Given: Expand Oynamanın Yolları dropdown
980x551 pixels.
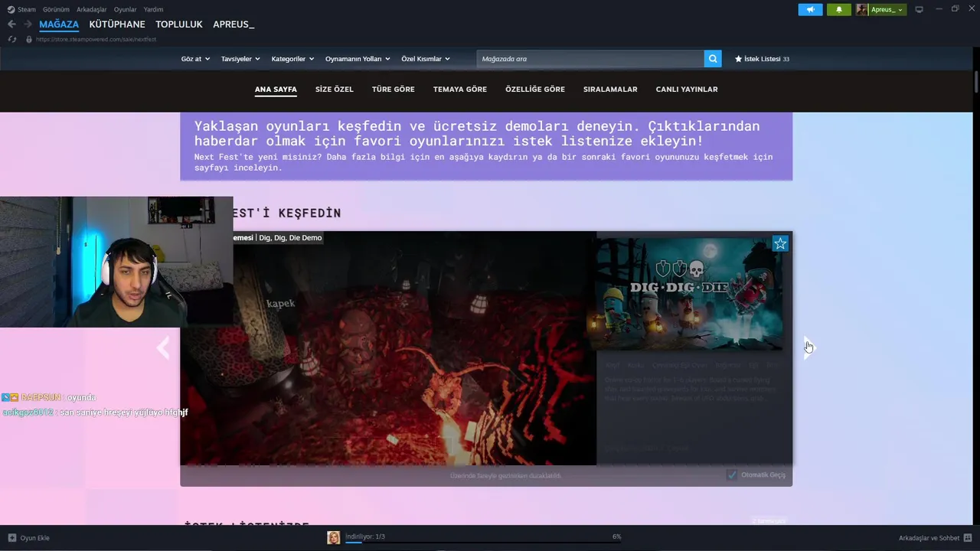Looking at the screenshot, I should tap(358, 59).
